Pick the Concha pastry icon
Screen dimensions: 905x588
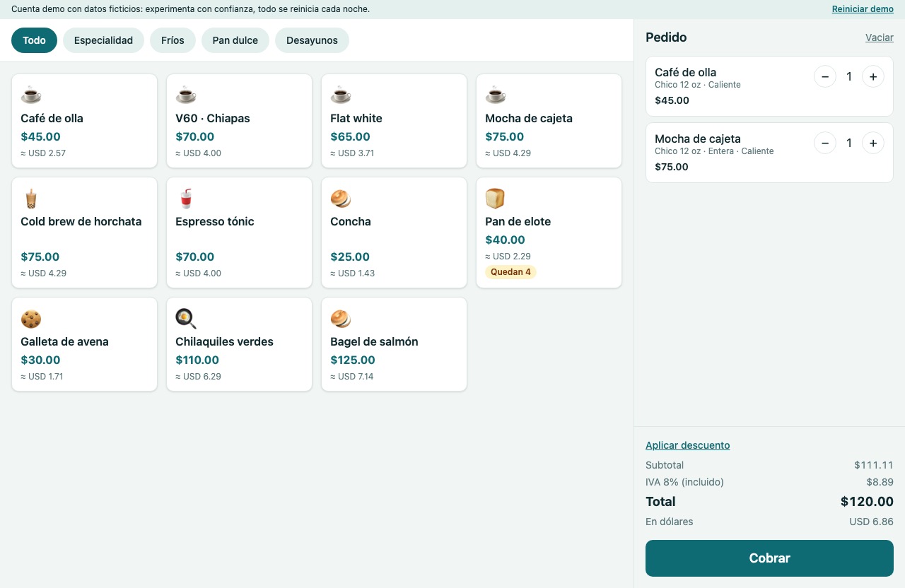pyautogui.click(x=341, y=198)
